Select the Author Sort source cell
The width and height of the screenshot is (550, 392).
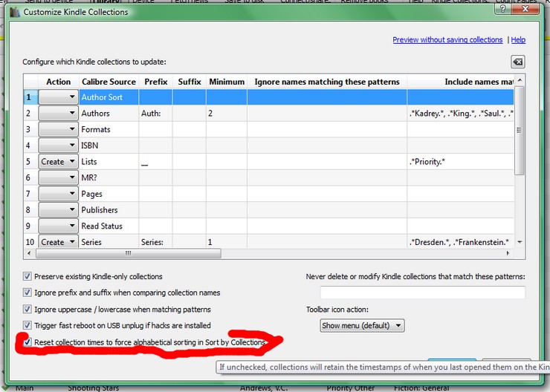point(109,97)
